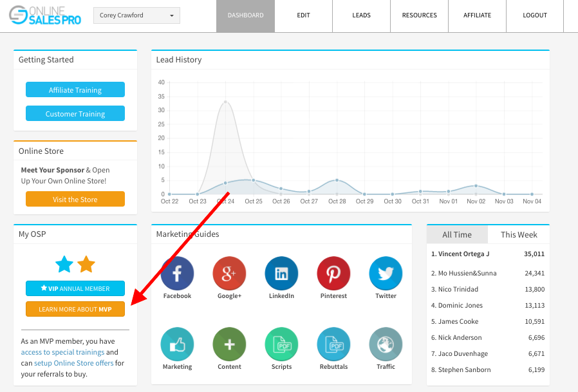This screenshot has width=578, height=392.
Task: Click the VIP Annual Member button
Action: tap(75, 288)
